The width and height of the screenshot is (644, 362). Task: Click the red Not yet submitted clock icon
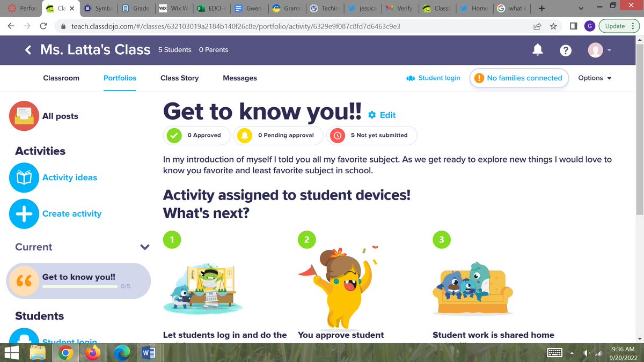pyautogui.click(x=338, y=135)
